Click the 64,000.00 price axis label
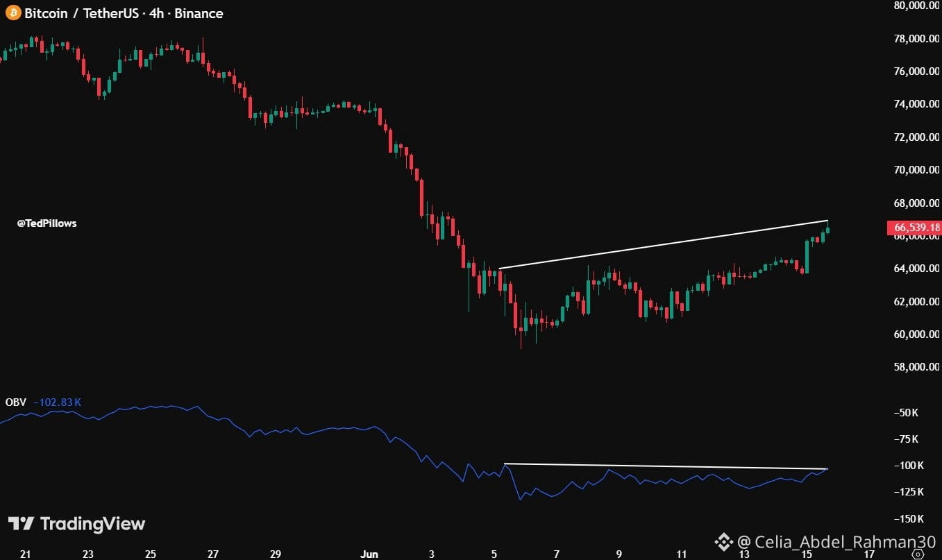942x560 pixels. pos(916,269)
